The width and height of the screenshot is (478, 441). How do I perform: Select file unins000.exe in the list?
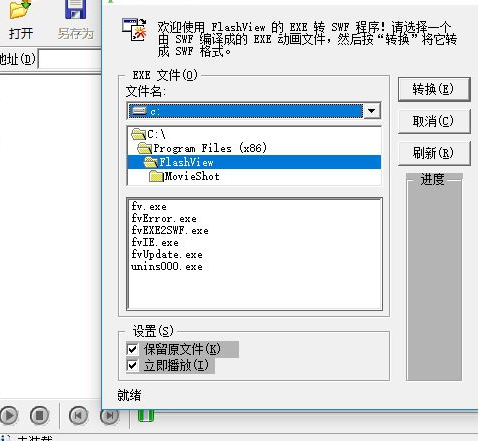[167, 267]
